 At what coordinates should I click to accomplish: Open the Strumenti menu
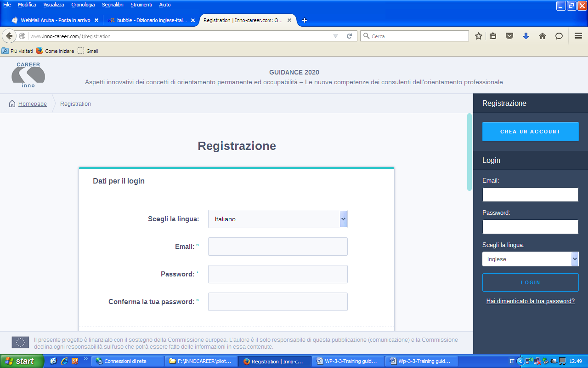141,5
